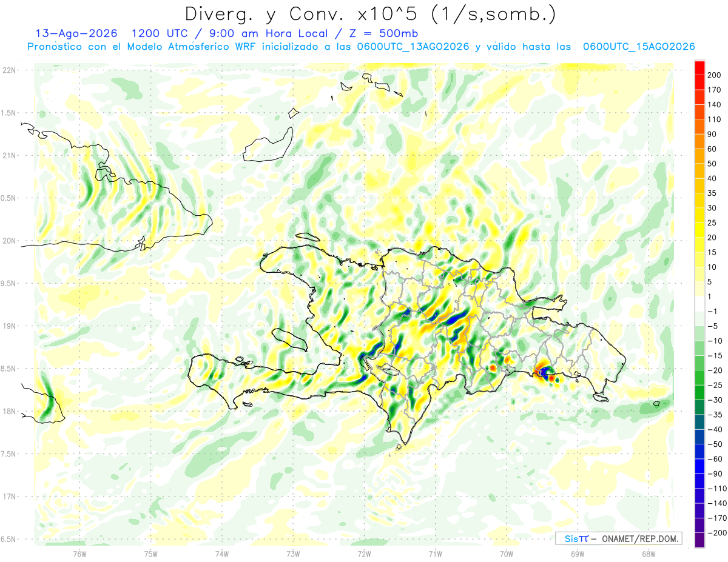This screenshot has height=562, width=728.
Task: Click the 1.5N latitude label
Action: pyautogui.click(x=9, y=113)
